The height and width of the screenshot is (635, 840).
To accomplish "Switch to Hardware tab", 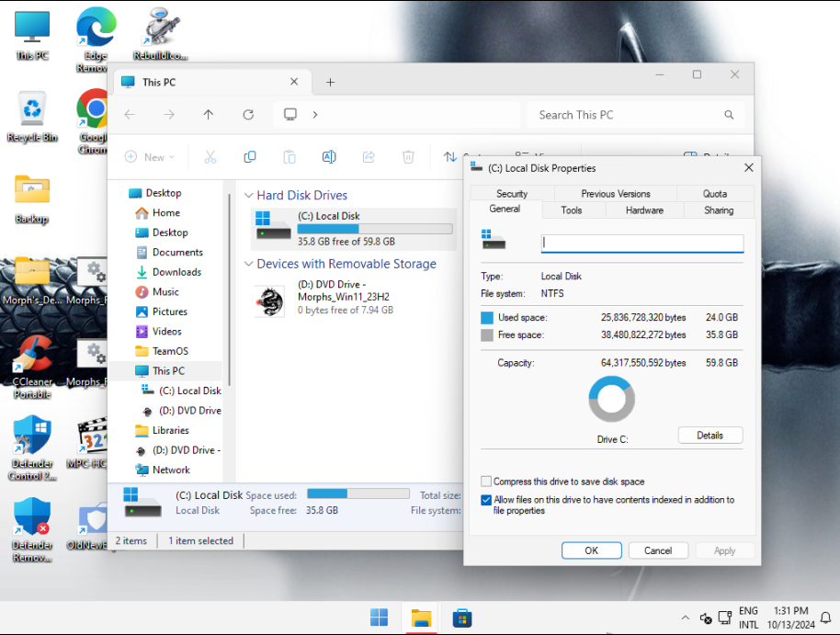I will pyautogui.click(x=644, y=210).
